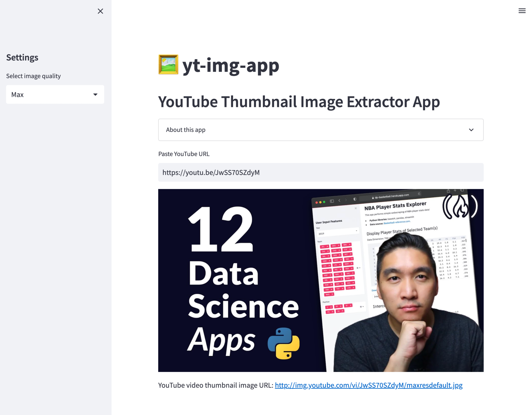Click the chevron on About this app

(x=471, y=130)
